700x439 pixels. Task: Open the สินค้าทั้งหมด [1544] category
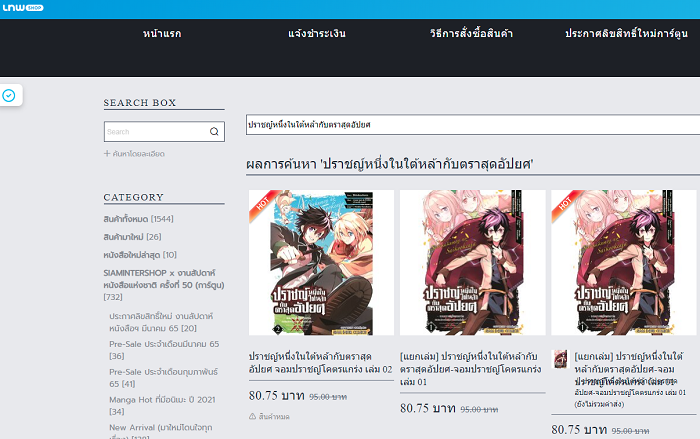pyautogui.click(x=138, y=219)
